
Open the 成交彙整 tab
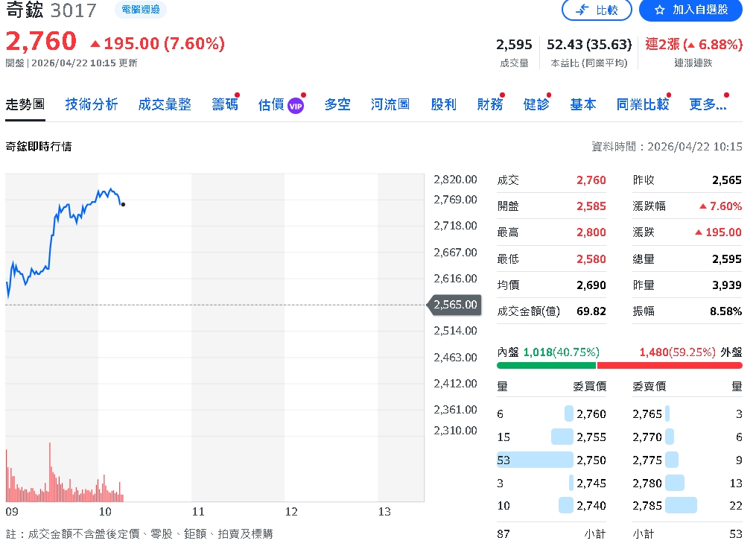pos(163,105)
